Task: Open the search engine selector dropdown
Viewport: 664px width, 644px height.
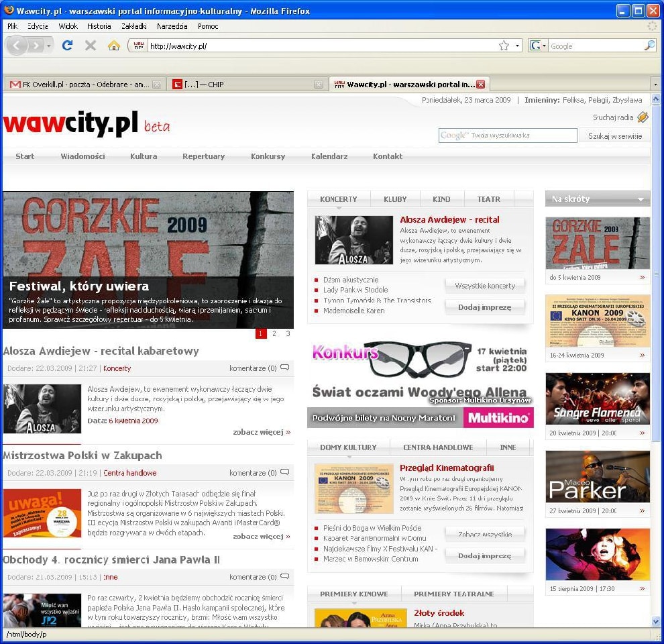Action: 544,46
